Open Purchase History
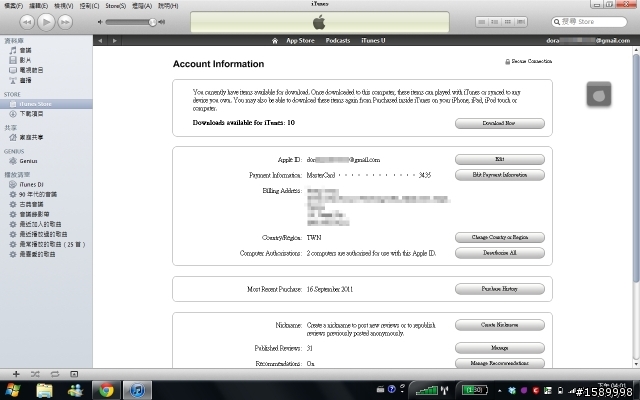 (500, 289)
